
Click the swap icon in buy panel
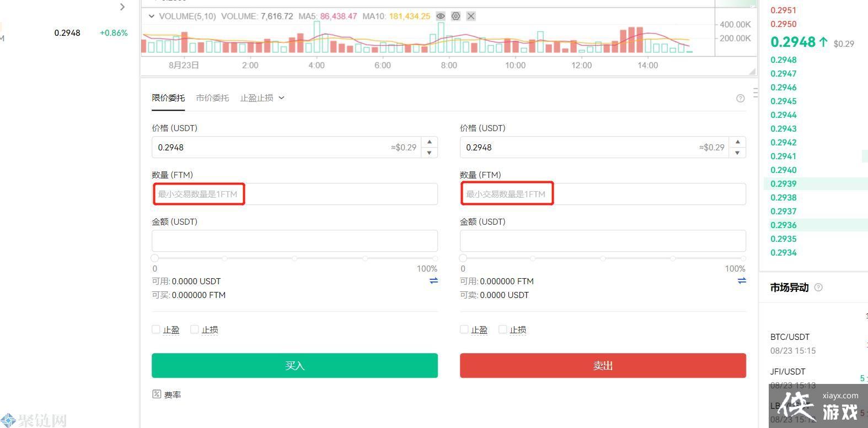(x=433, y=281)
